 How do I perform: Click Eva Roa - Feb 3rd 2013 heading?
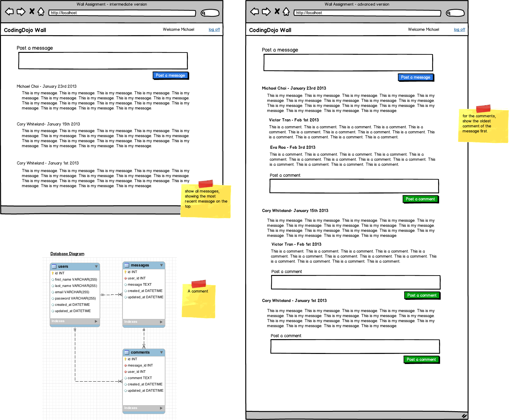pyautogui.click(x=293, y=147)
